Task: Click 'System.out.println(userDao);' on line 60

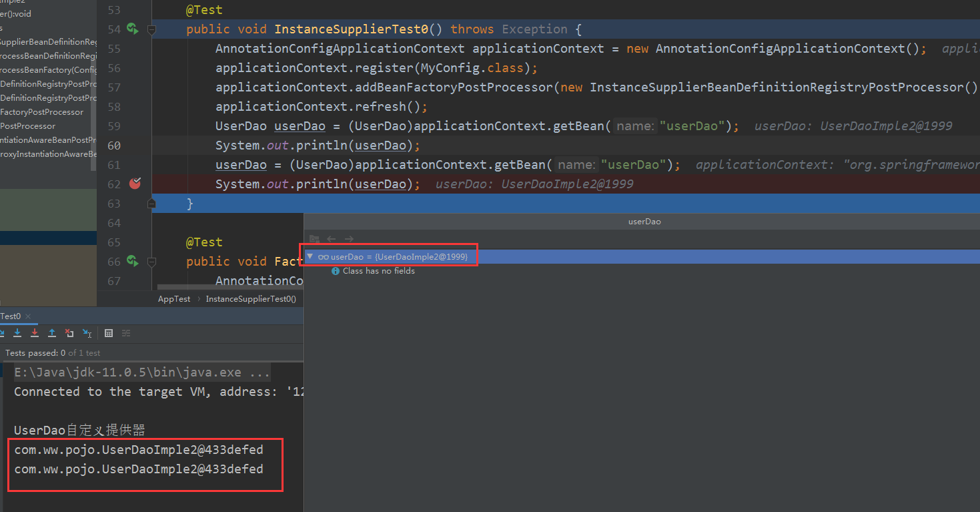Action: pyautogui.click(x=318, y=146)
